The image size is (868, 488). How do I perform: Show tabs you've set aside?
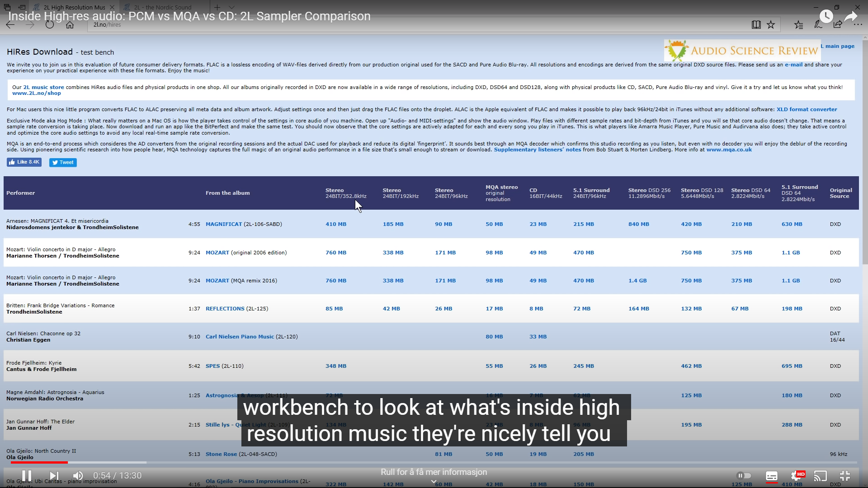(x=7, y=7)
